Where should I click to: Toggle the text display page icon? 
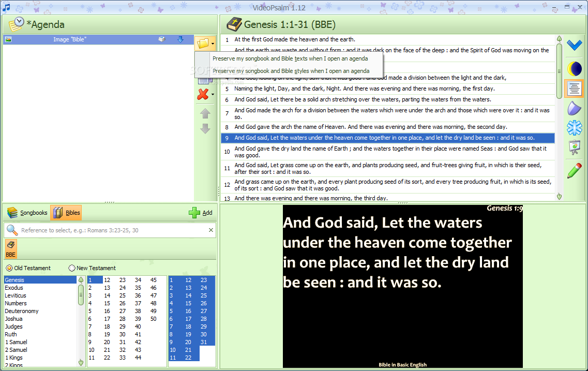coord(574,88)
